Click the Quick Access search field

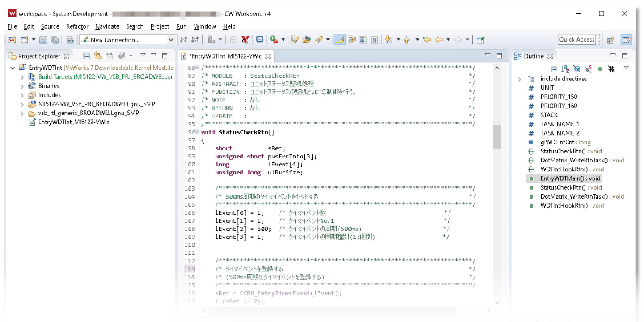[576, 39]
